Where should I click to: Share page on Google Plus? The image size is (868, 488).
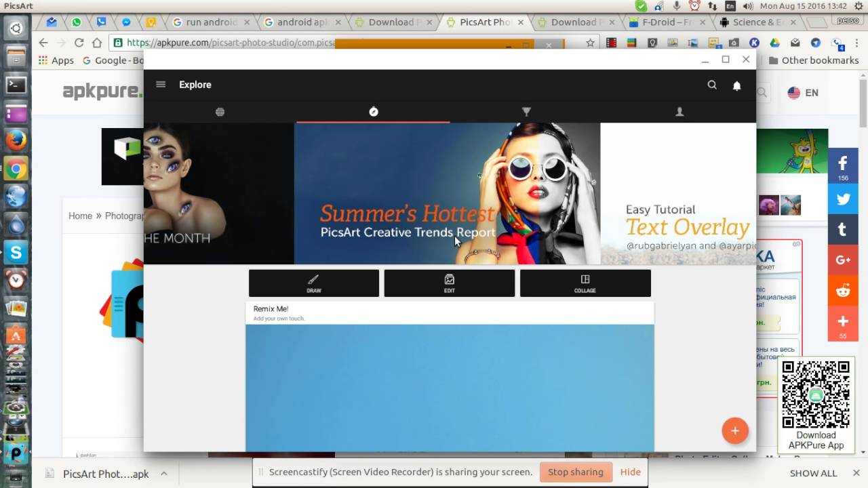click(843, 260)
